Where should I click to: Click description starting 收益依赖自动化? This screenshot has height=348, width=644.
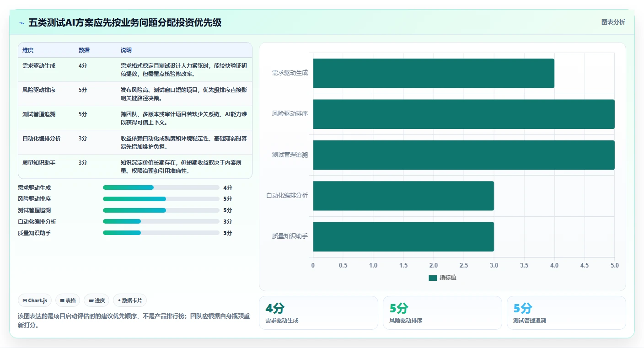coord(184,142)
